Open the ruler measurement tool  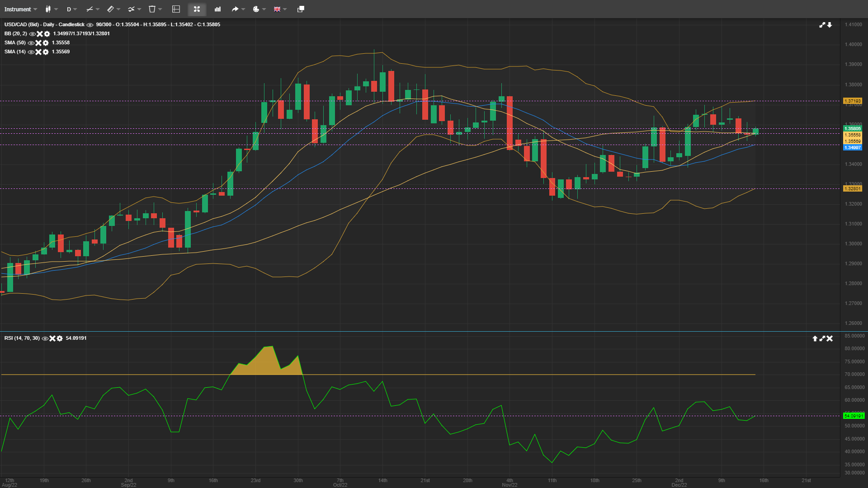tap(110, 9)
